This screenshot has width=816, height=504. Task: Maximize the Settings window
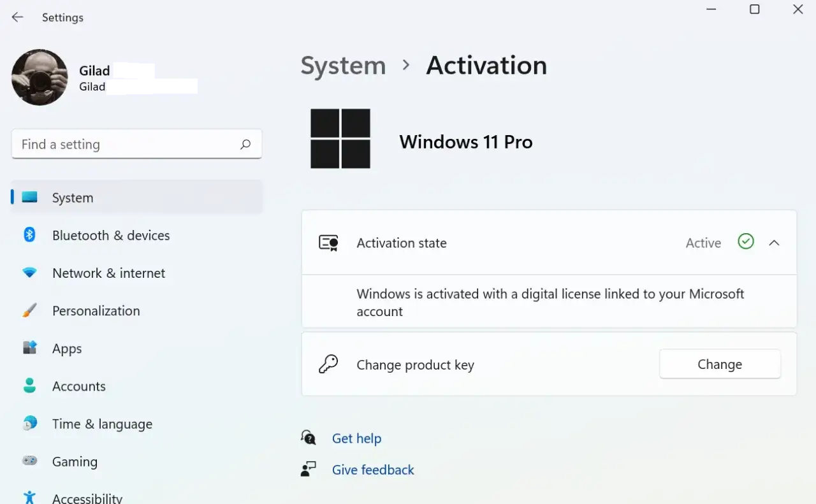(x=754, y=10)
